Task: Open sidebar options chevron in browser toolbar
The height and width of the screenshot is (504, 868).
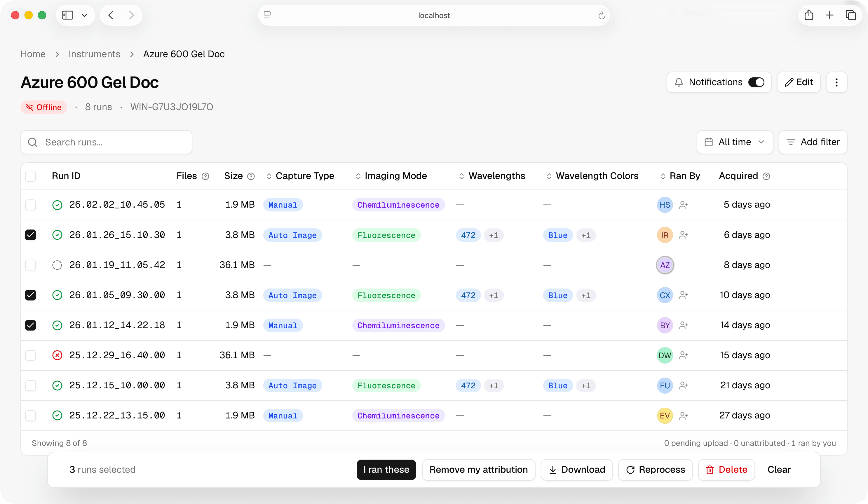Action: [x=84, y=15]
